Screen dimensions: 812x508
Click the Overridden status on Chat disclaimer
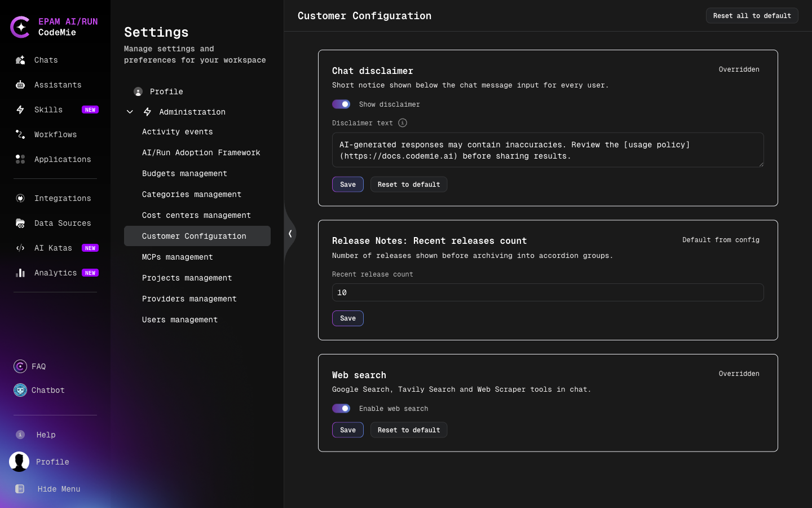pos(739,69)
